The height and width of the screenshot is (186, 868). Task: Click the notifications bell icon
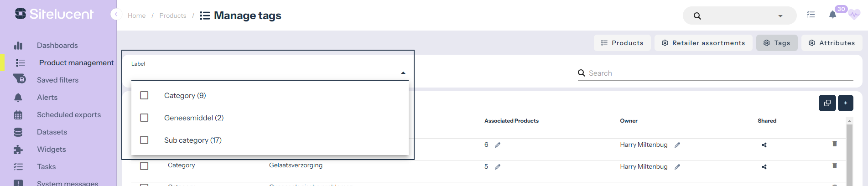(x=832, y=15)
